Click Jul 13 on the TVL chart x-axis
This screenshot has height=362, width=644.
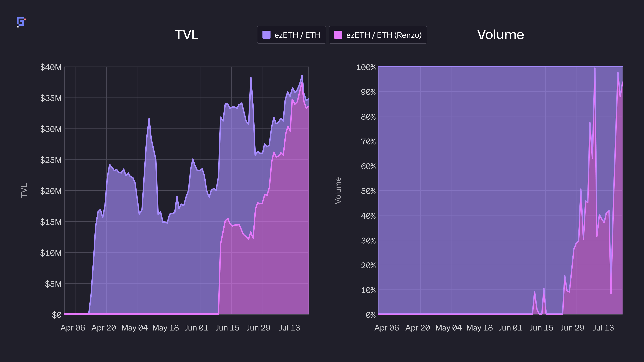[x=289, y=327]
